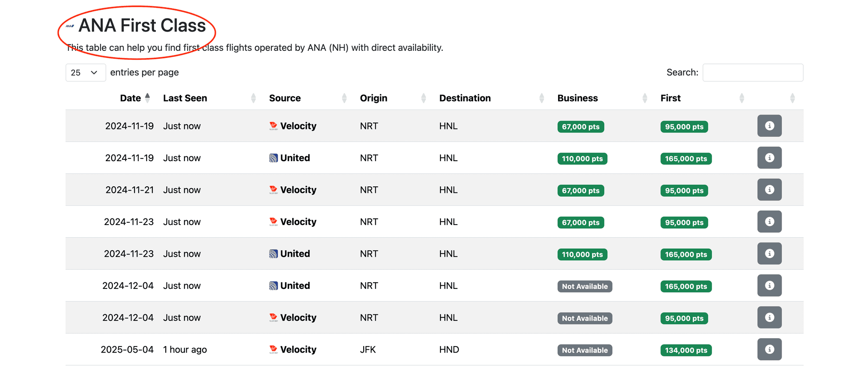The image size is (868, 367).
Task: Click Not Available badge on 2024-12-04 United row
Action: click(x=585, y=286)
